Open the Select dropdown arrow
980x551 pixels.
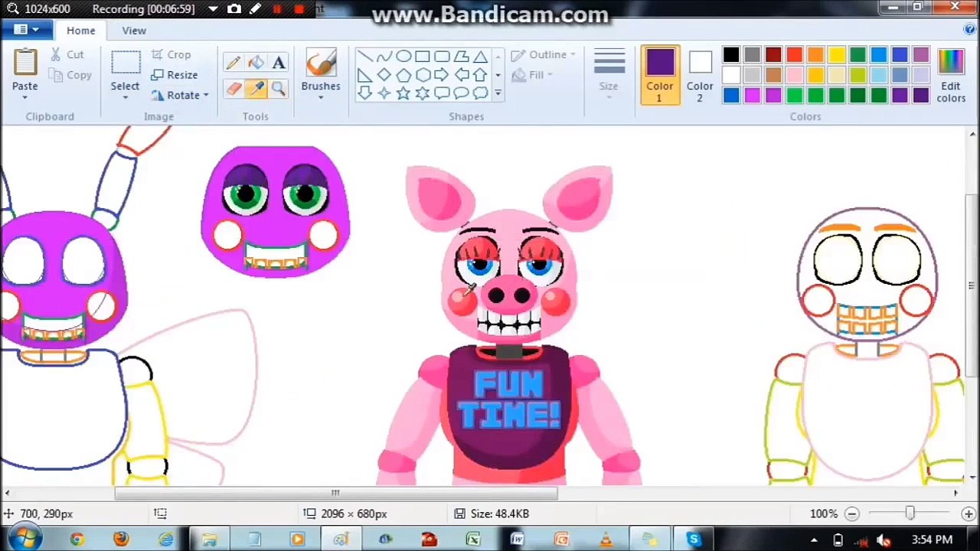[x=125, y=98]
